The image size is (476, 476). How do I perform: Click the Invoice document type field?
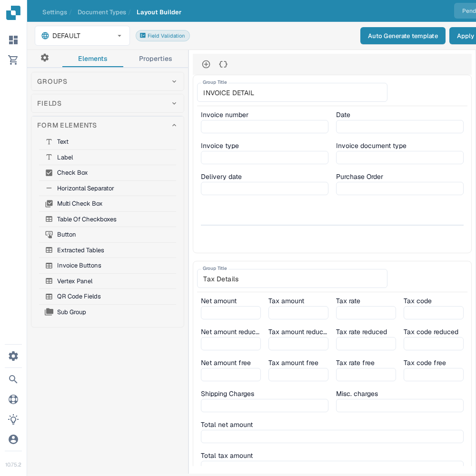click(x=399, y=158)
